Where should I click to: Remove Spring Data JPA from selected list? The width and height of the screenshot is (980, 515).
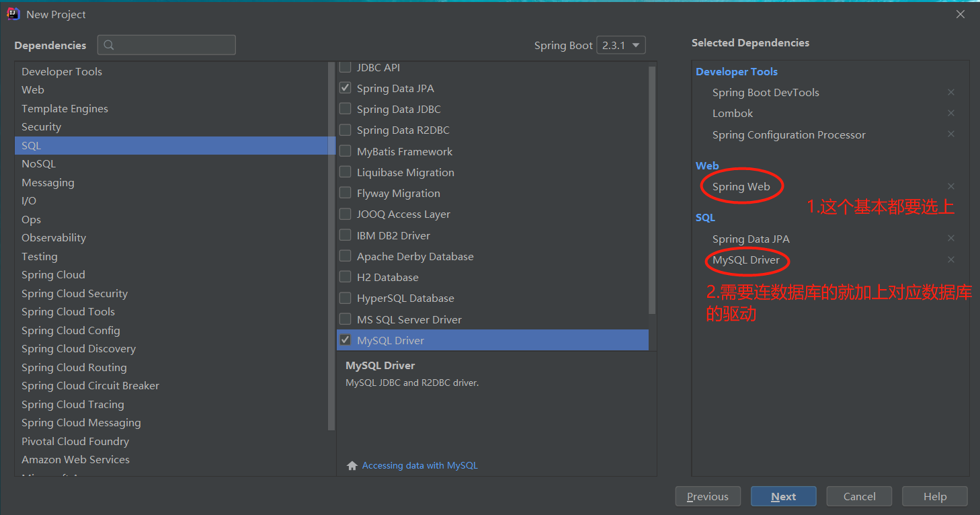(x=950, y=238)
